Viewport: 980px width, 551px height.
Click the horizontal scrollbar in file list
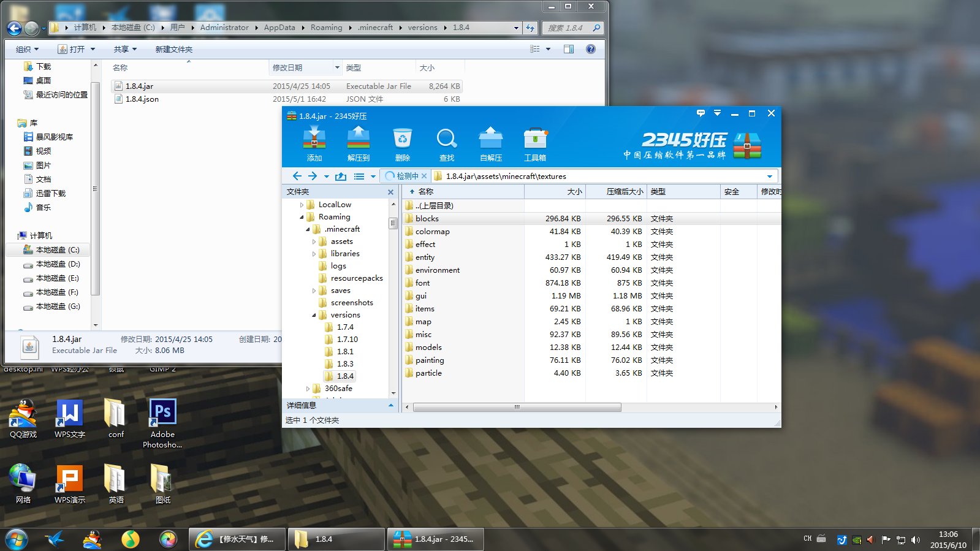517,407
